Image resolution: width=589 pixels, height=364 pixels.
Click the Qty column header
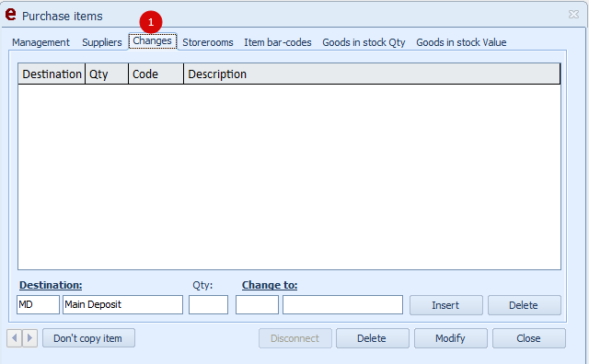tap(107, 74)
